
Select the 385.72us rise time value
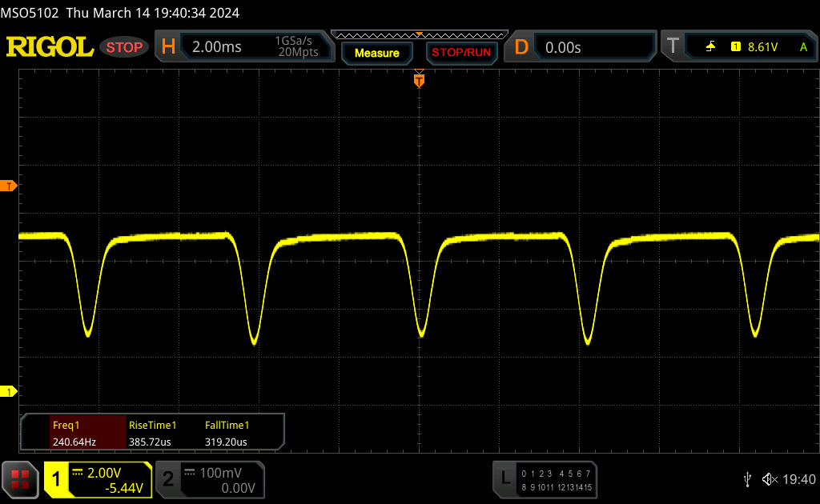point(150,442)
